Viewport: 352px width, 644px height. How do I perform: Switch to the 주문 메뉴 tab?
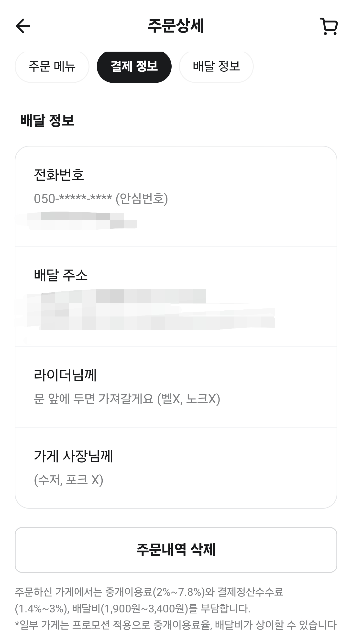coord(52,67)
